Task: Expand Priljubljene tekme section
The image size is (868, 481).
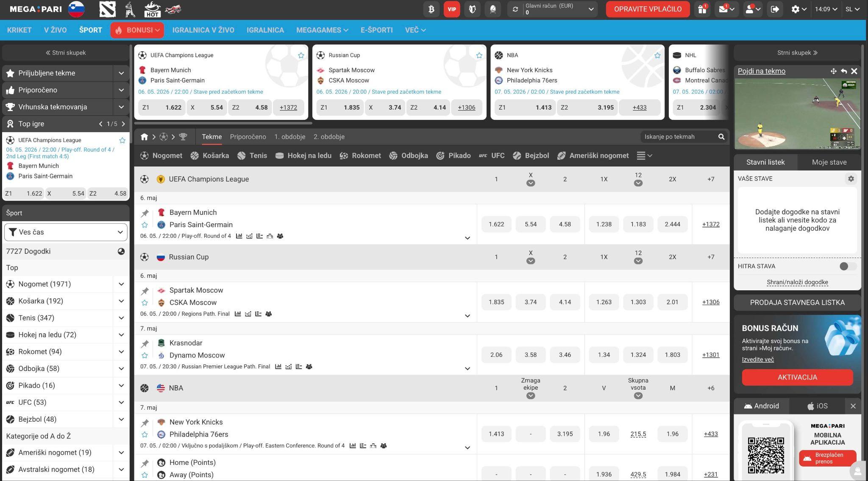Action: point(121,73)
